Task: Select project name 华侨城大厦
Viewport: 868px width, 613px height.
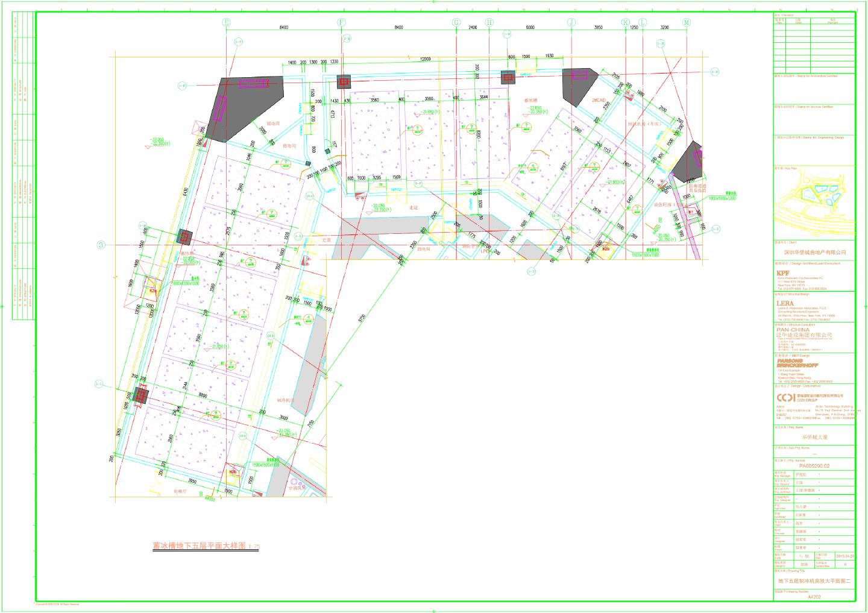Action: pyautogui.click(x=814, y=438)
